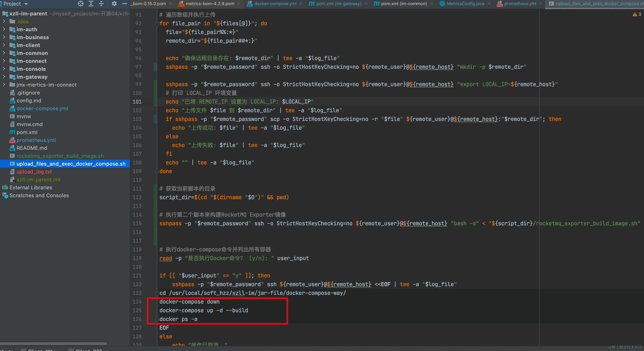The image size is (644, 351).
Task: Open the Project view dropdown
Action: 26,4
